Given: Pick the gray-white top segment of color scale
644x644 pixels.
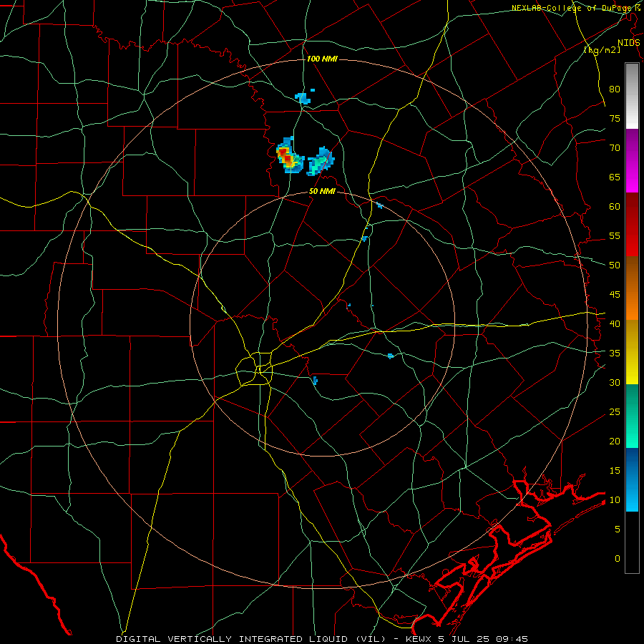Looking at the screenshot, I should (632, 96).
